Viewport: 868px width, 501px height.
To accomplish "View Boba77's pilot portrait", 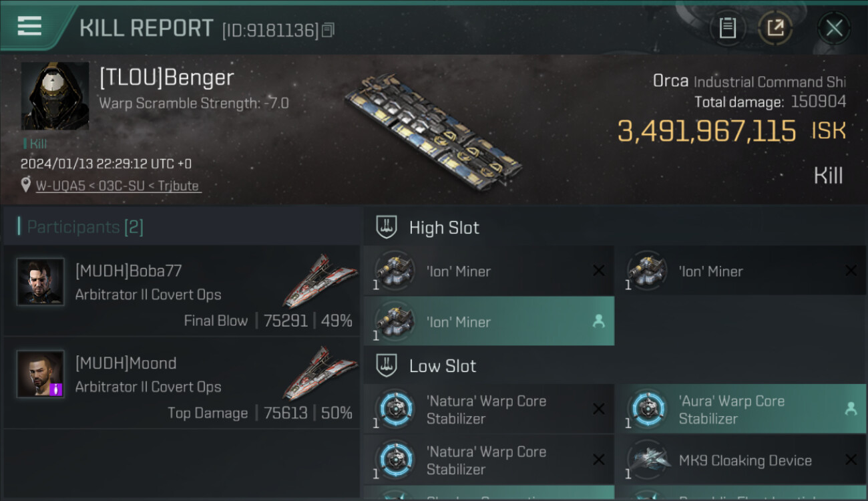I will click(41, 282).
